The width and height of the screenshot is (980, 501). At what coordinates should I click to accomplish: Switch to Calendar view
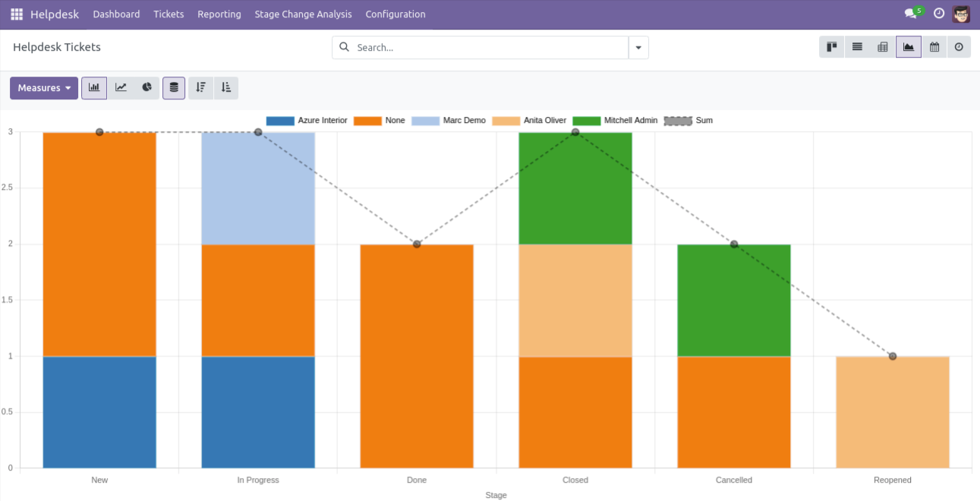point(934,47)
